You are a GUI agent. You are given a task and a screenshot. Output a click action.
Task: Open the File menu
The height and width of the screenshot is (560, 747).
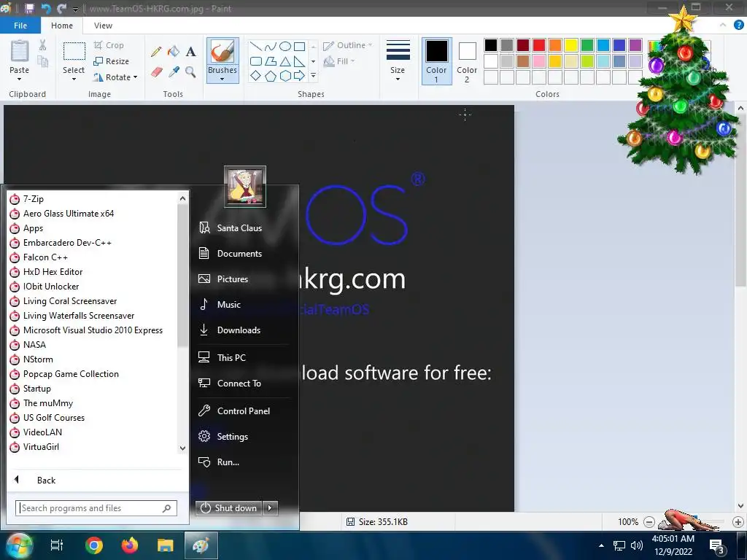20,26
